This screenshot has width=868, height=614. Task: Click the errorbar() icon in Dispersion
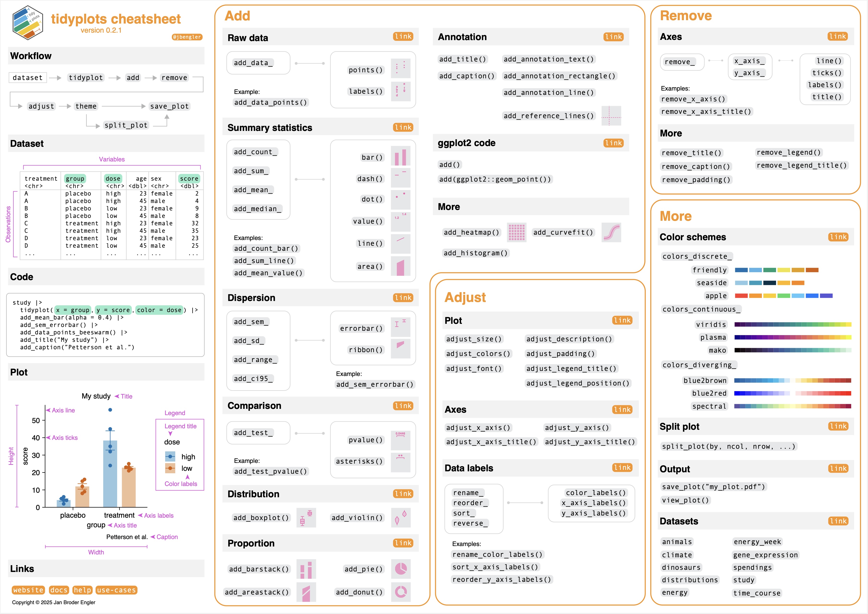400,327
